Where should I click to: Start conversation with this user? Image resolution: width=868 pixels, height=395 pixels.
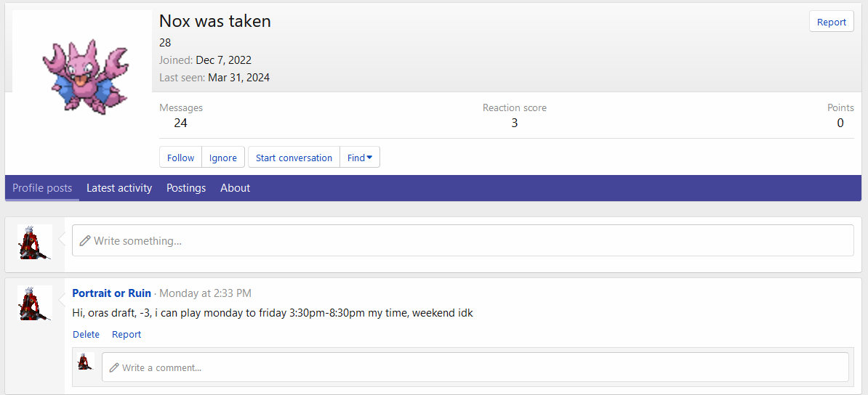point(294,158)
